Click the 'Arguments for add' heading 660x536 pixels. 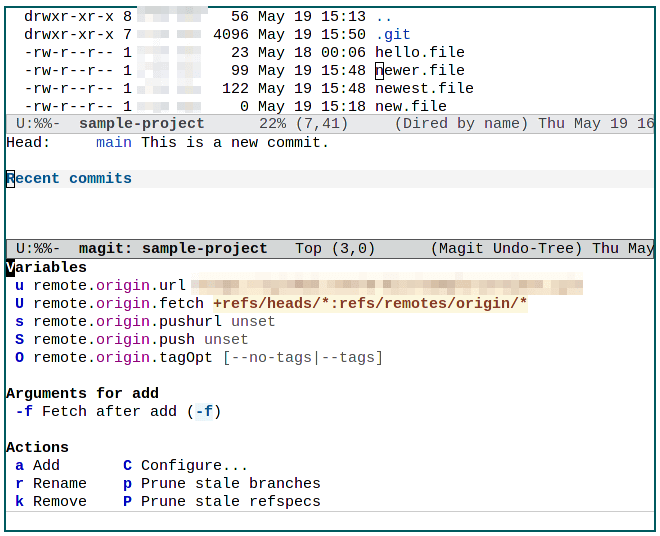click(x=82, y=393)
